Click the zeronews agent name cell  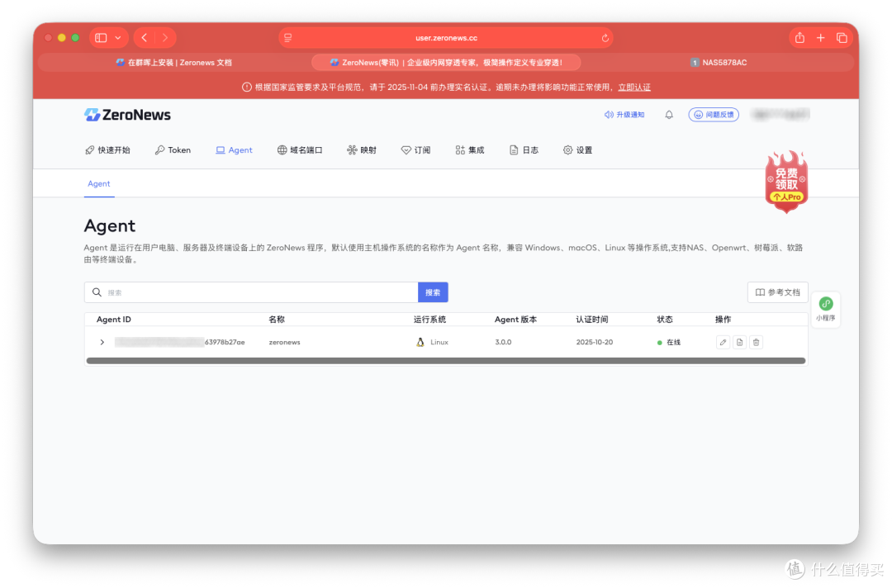point(284,343)
